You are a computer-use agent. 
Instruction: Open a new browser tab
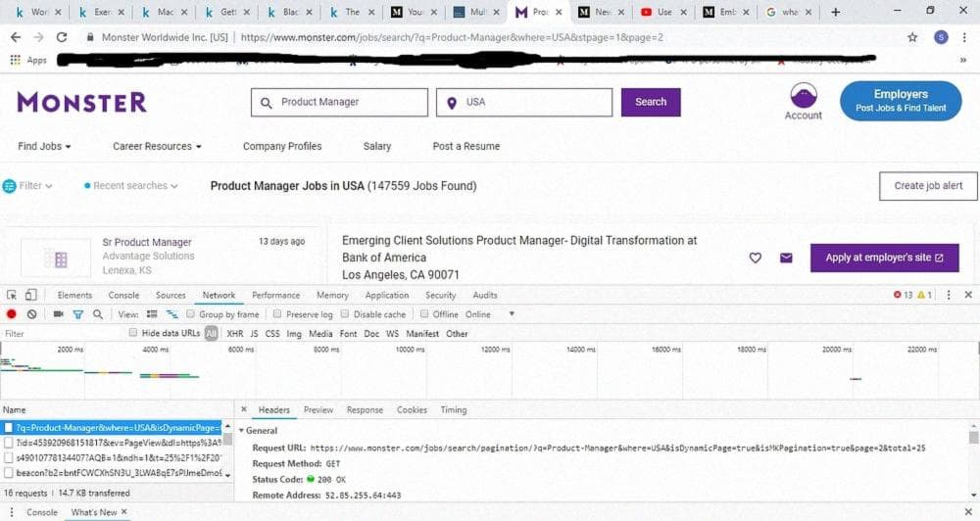click(x=836, y=12)
